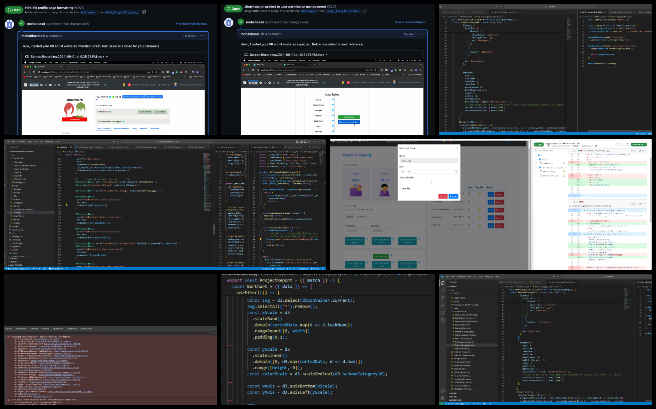Click the green Open badge on the first pull request
The image size is (656, 409).
coord(13,9)
